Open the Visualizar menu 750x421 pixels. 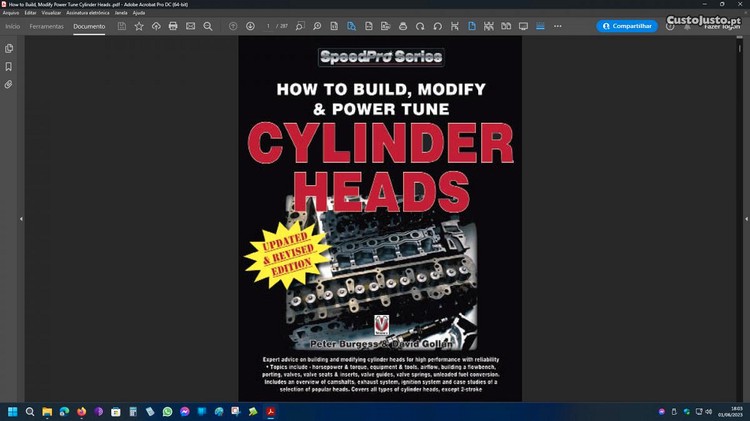[x=51, y=12]
